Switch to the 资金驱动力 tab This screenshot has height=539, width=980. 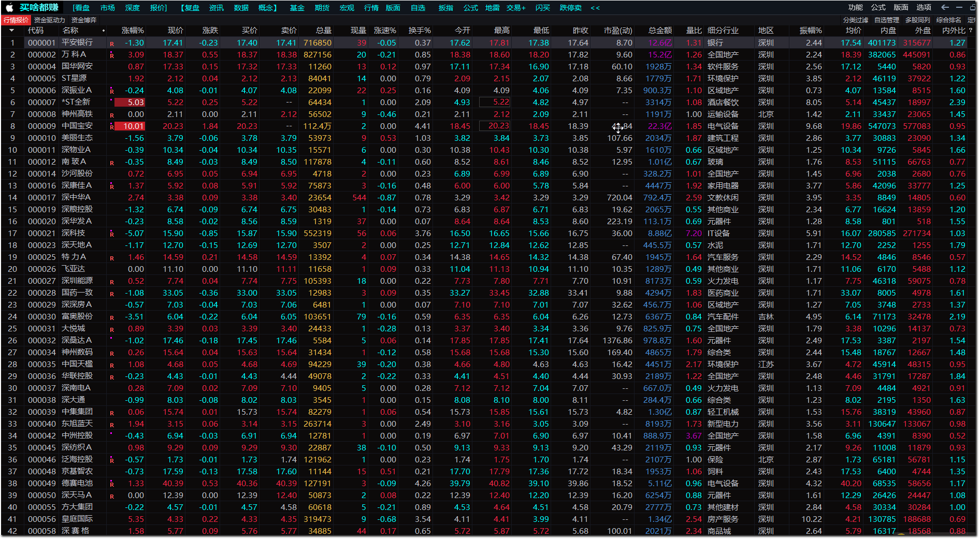(x=50, y=20)
